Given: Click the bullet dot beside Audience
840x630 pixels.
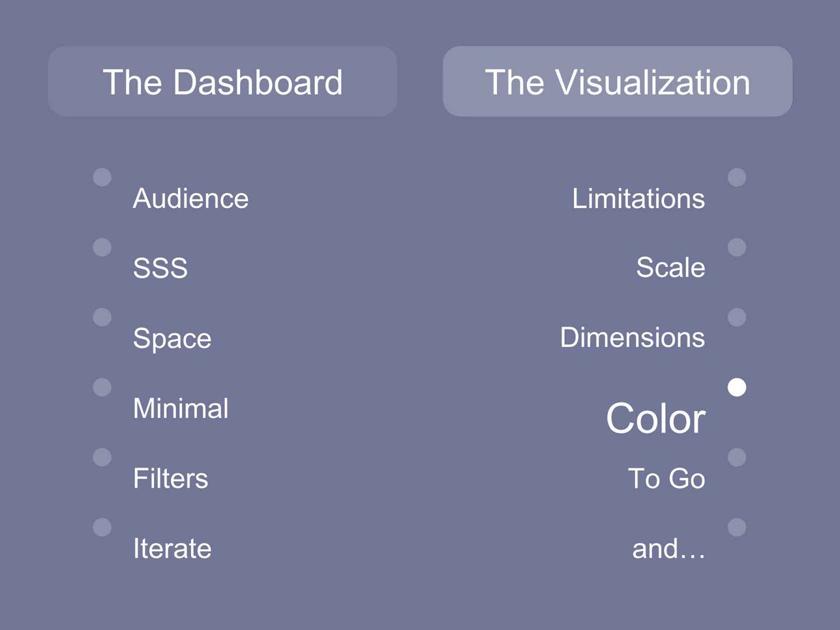Looking at the screenshot, I should pyautogui.click(x=102, y=177).
